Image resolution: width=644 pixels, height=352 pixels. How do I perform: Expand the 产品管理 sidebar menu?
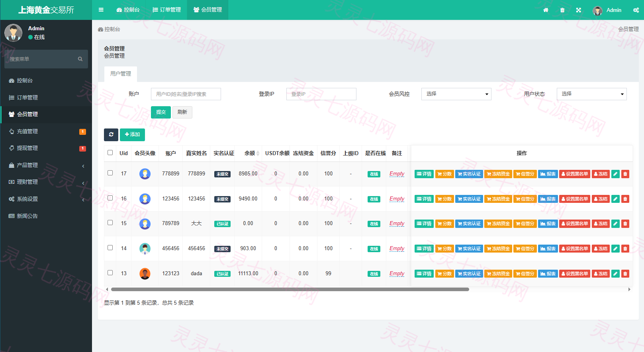pyautogui.click(x=46, y=165)
